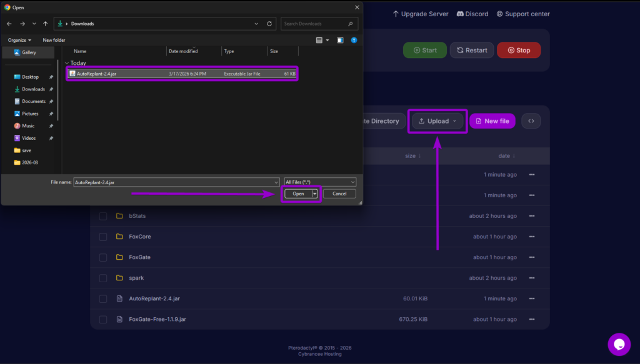Image resolution: width=640 pixels, height=364 pixels.
Task: Click the Support center icon
Action: point(499,13)
